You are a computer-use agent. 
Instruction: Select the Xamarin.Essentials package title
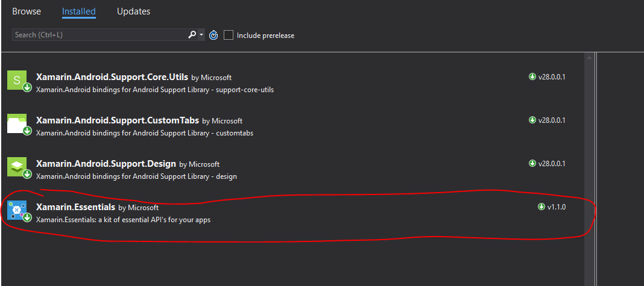pos(75,207)
